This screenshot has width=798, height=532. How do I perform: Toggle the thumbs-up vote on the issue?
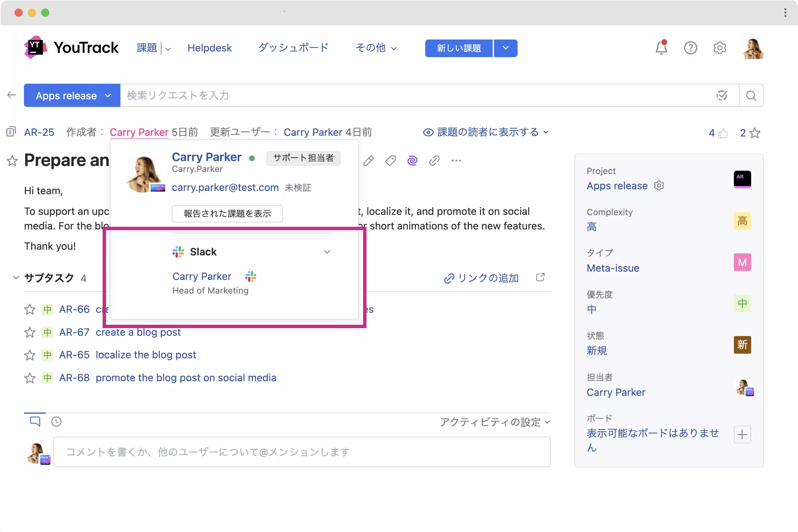click(x=723, y=133)
